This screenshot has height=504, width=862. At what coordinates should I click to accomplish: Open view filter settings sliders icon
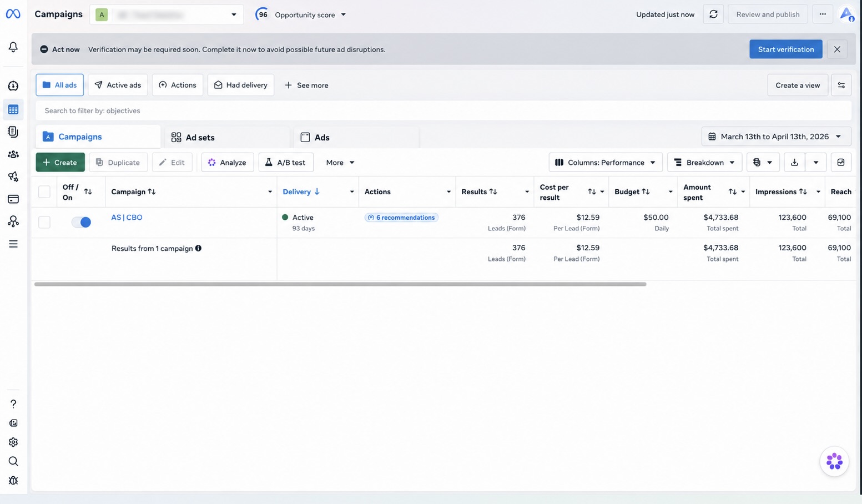tap(841, 85)
